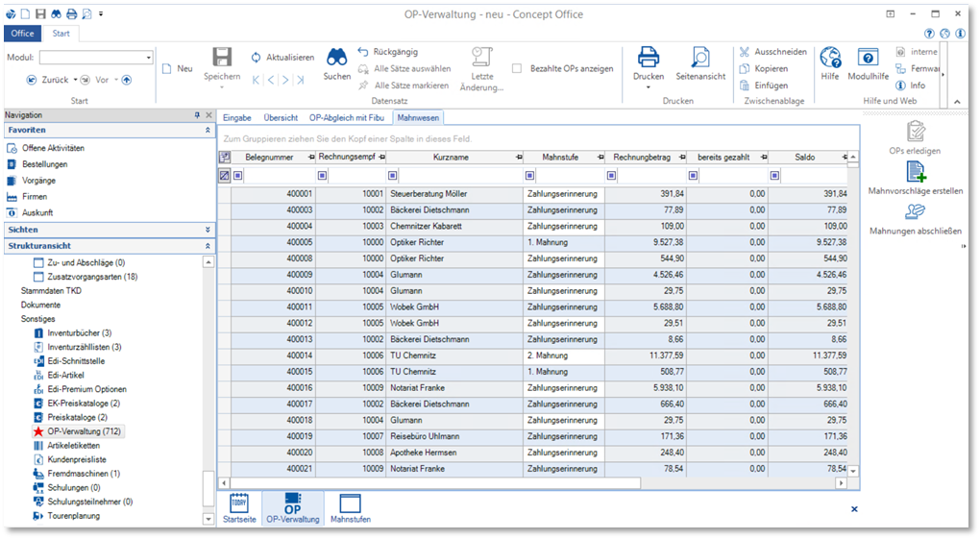
Task: Collapse the Favoriten section
Action: (208, 130)
